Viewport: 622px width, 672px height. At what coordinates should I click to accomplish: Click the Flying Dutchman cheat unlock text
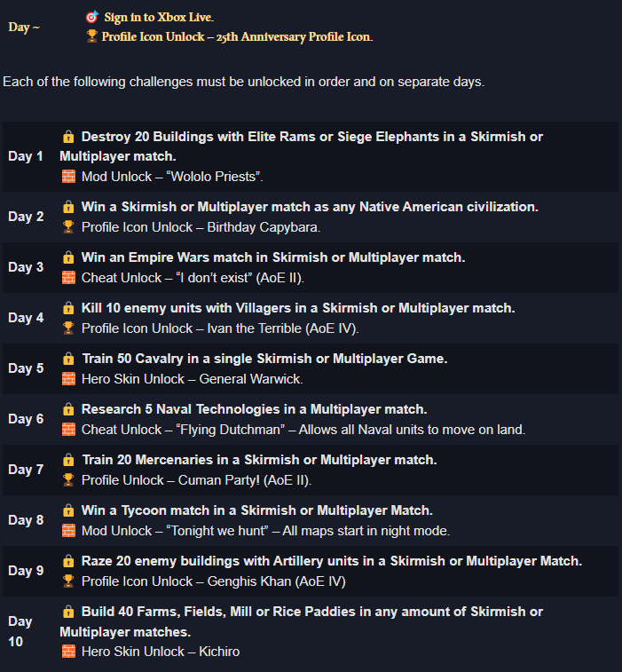click(x=303, y=430)
